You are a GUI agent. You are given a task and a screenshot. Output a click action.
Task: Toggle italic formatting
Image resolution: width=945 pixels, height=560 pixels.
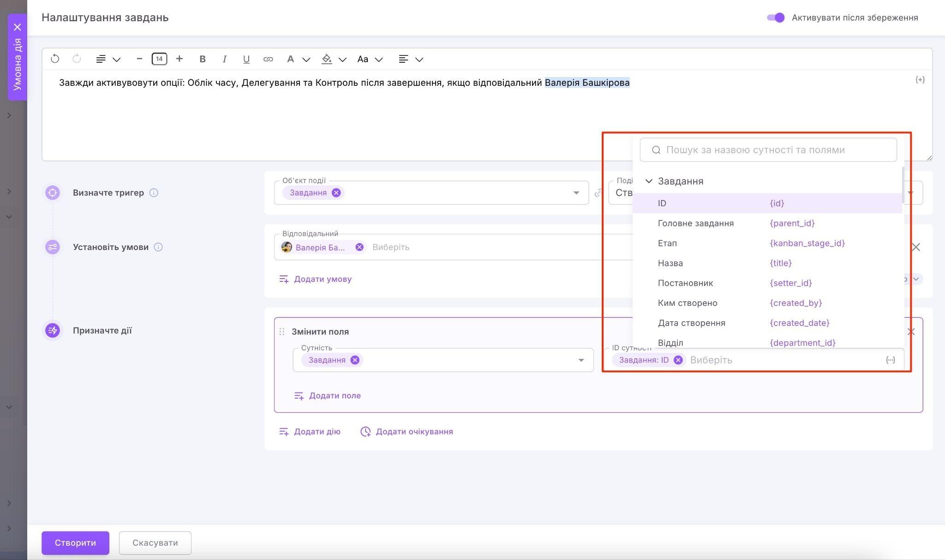coord(224,59)
